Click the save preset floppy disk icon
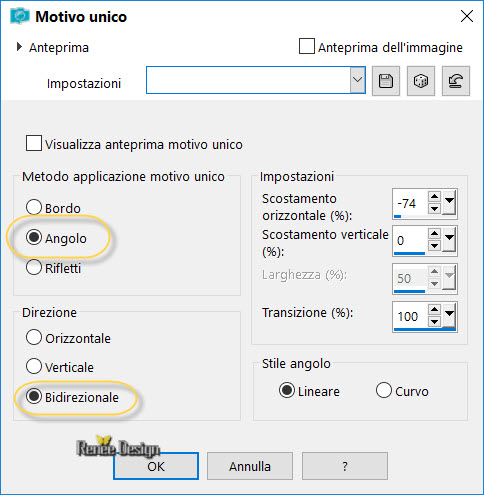 tap(386, 81)
